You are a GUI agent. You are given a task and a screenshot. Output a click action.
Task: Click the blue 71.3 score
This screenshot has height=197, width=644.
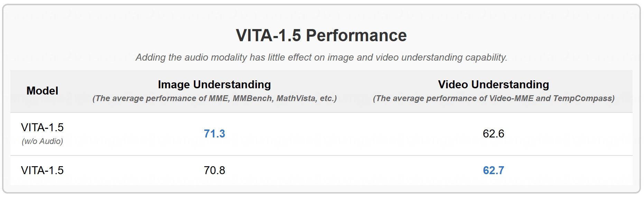coord(214,134)
